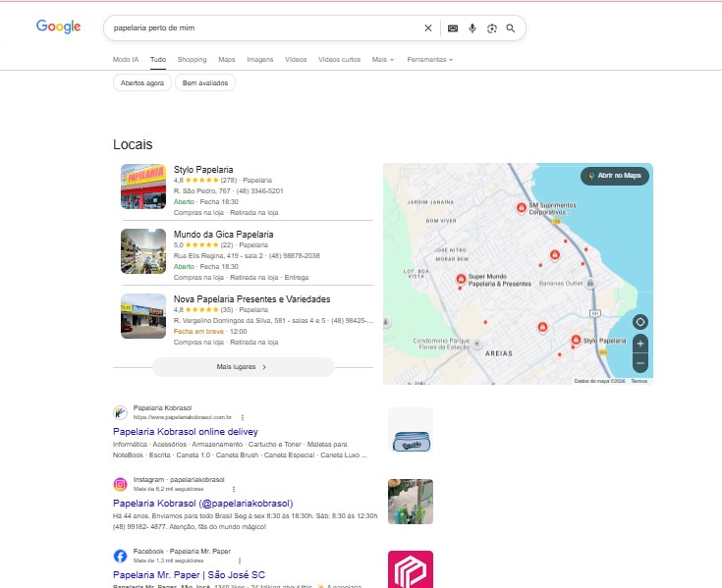Start voice search with the microphone
Screen dimensions: 722x588
472,28
